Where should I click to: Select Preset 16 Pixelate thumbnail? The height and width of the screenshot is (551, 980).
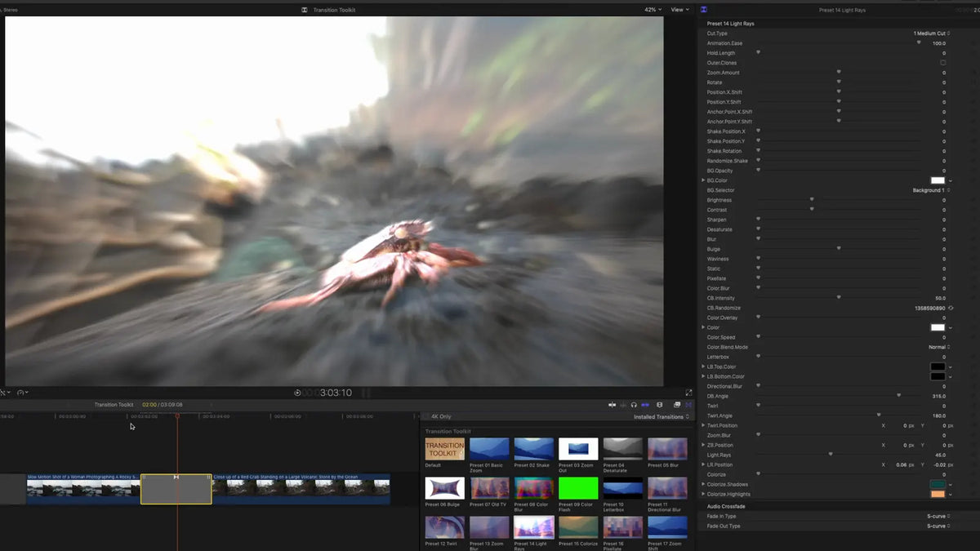tap(623, 527)
